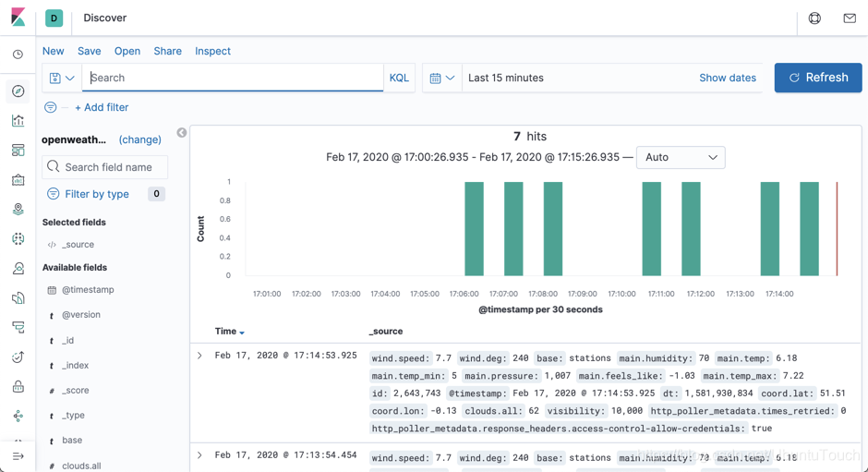This screenshot has width=868, height=472.
Task: Click the filter options circle icon
Action: point(51,107)
